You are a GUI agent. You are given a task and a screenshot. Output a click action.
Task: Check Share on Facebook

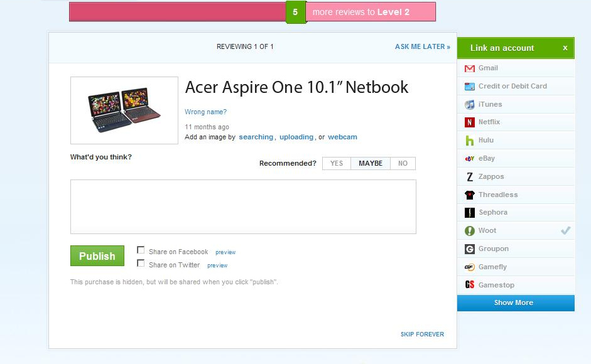[141, 250]
